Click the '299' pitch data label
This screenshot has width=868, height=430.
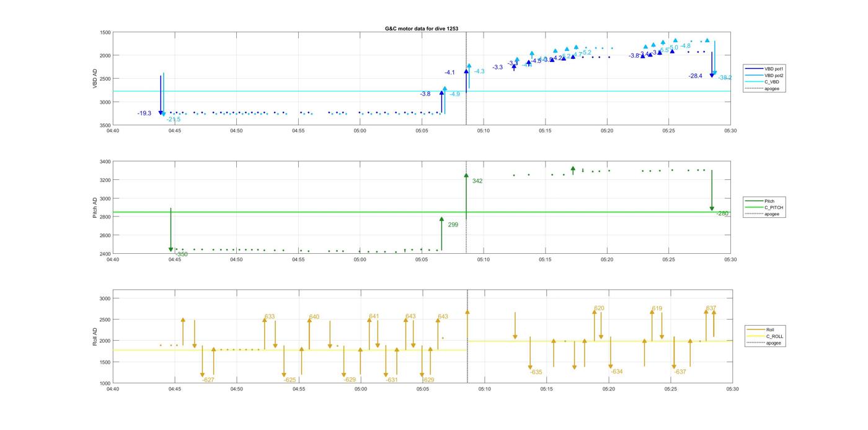[453, 225]
